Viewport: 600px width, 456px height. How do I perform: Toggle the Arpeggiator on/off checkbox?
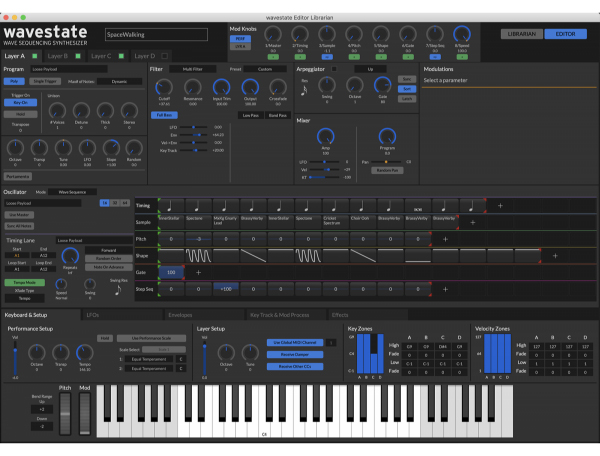(334, 69)
